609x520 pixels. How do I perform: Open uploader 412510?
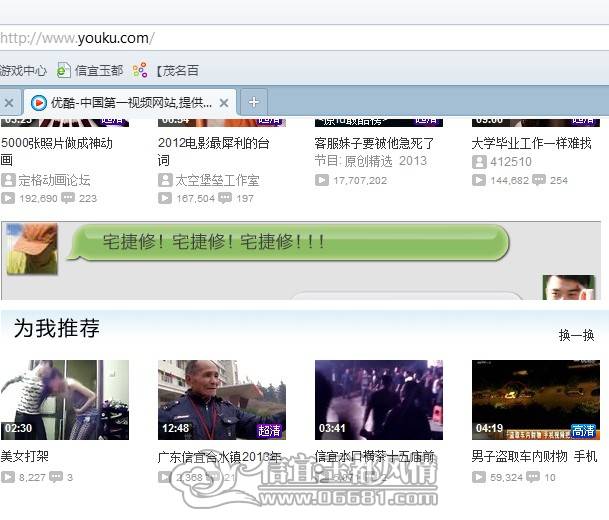coord(511,162)
